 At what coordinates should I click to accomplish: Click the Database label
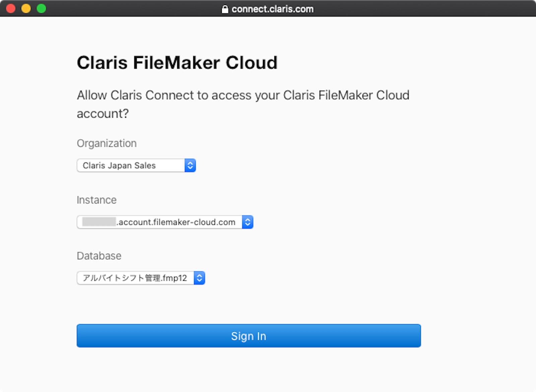point(99,256)
